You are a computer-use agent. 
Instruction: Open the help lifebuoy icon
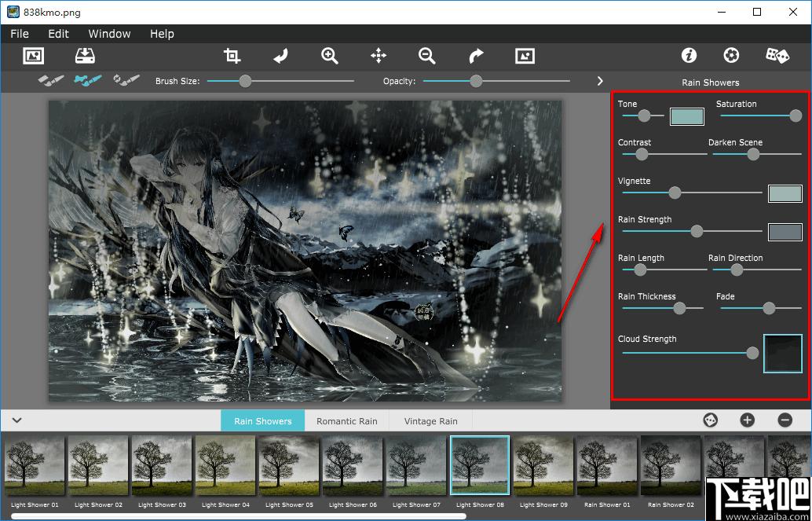point(731,56)
